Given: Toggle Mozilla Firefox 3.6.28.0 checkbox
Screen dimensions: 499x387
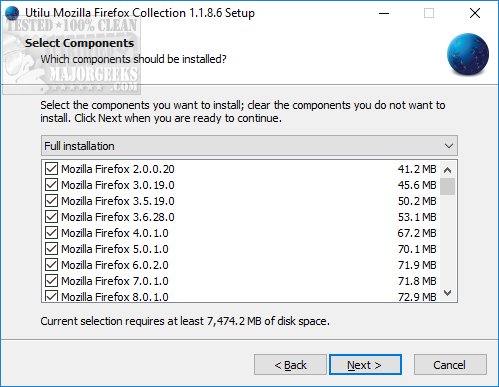Looking at the screenshot, I should [x=51, y=217].
